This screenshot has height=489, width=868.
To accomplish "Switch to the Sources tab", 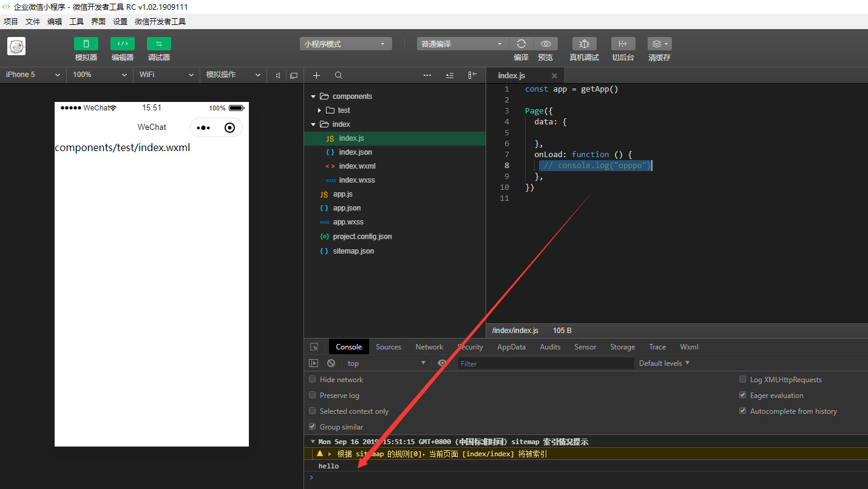I will coord(388,347).
